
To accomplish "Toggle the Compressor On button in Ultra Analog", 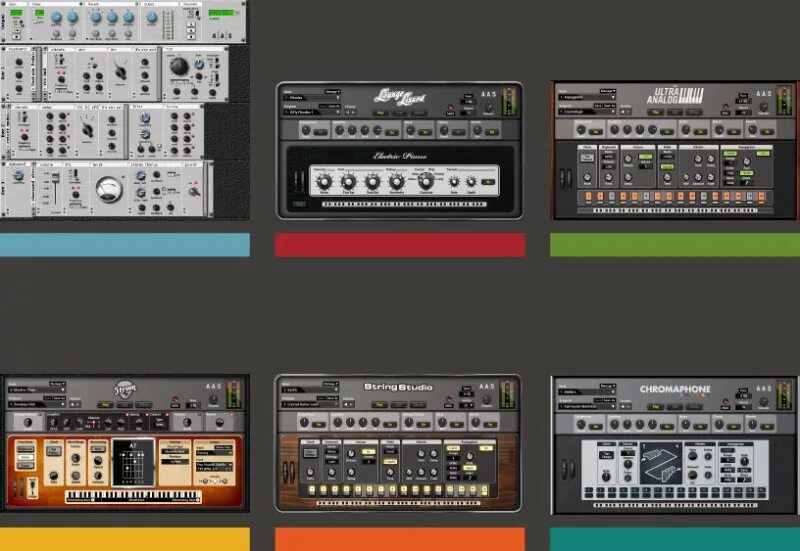I will [596, 132].
